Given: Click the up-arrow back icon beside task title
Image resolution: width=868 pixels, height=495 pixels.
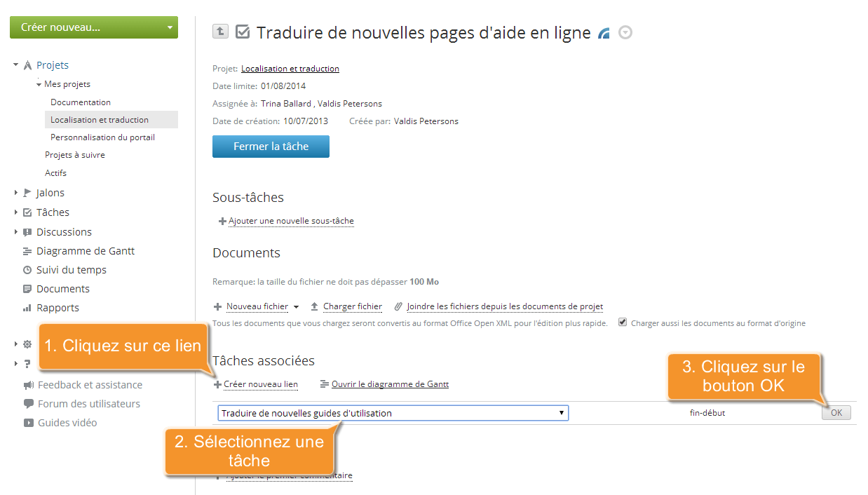Looking at the screenshot, I should [220, 32].
